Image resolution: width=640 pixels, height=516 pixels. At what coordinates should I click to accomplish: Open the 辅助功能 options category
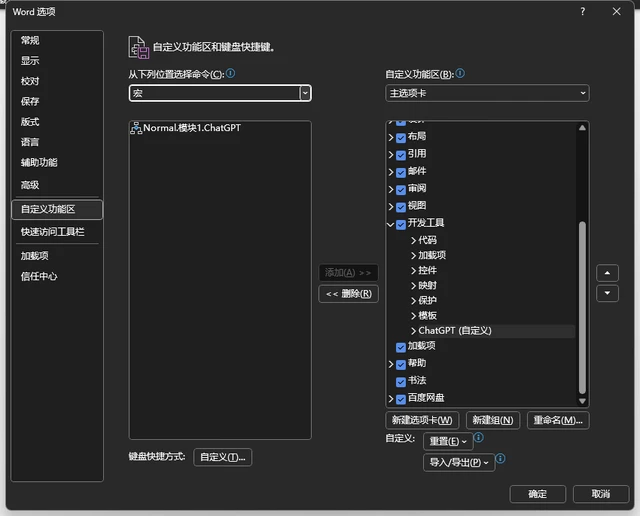tap(57, 162)
